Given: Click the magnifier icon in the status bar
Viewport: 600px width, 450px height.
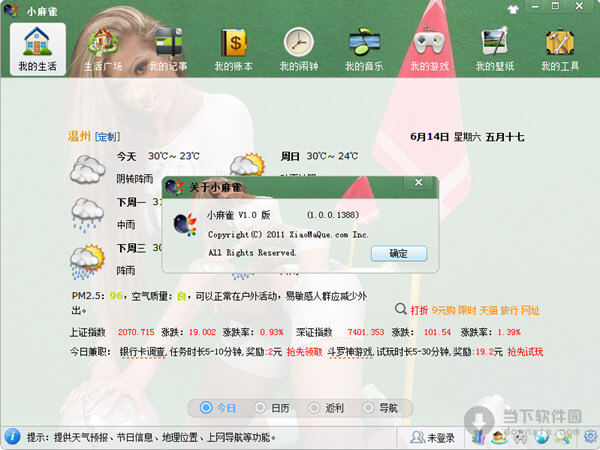Looking at the screenshot, I should point(565,437).
